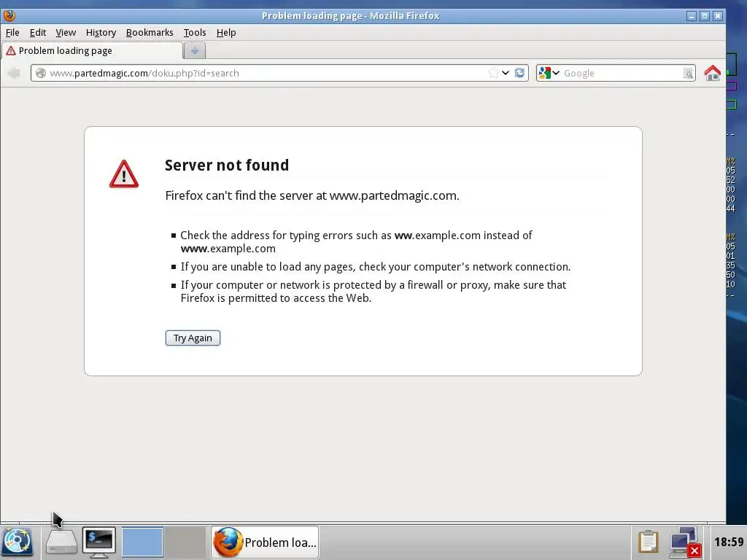Select Firefox Problem loa... taskbar entry
The height and width of the screenshot is (560, 747).
pyautogui.click(x=265, y=542)
